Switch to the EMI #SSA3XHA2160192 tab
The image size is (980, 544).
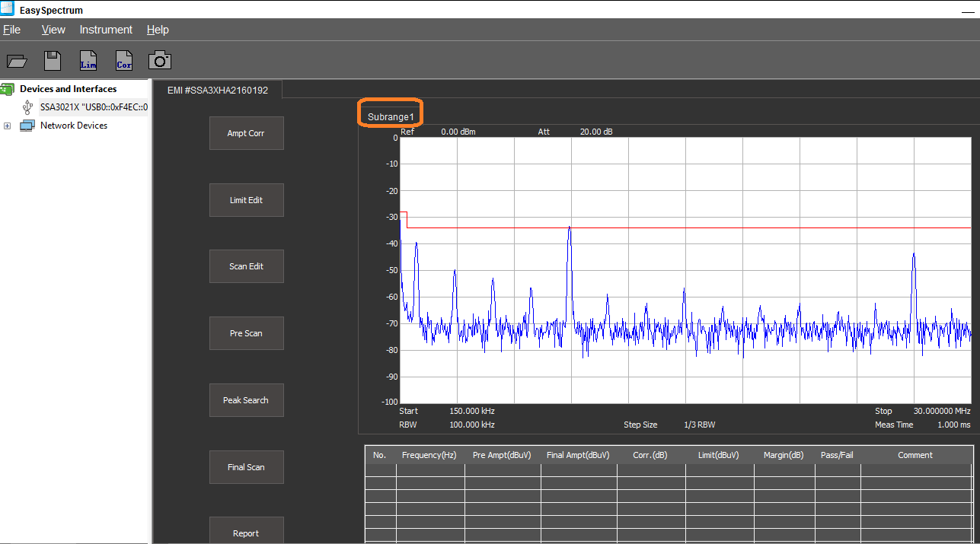click(x=218, y=90)
